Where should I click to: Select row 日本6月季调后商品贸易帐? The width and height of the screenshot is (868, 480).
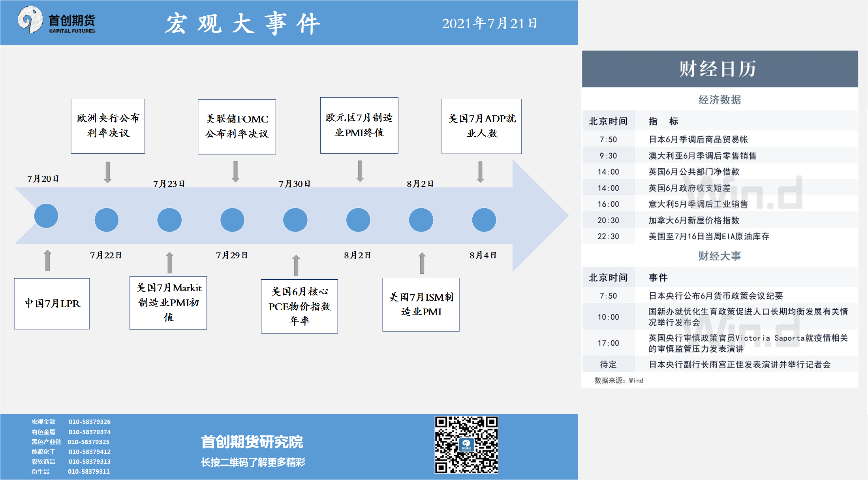click(x=720, y=139)
